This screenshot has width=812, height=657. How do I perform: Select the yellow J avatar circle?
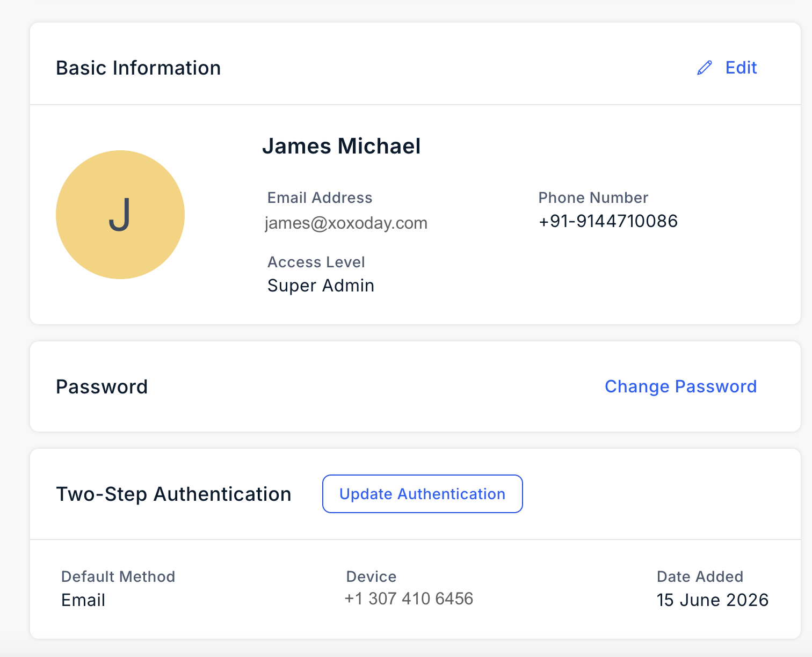(x=120, y=215)
